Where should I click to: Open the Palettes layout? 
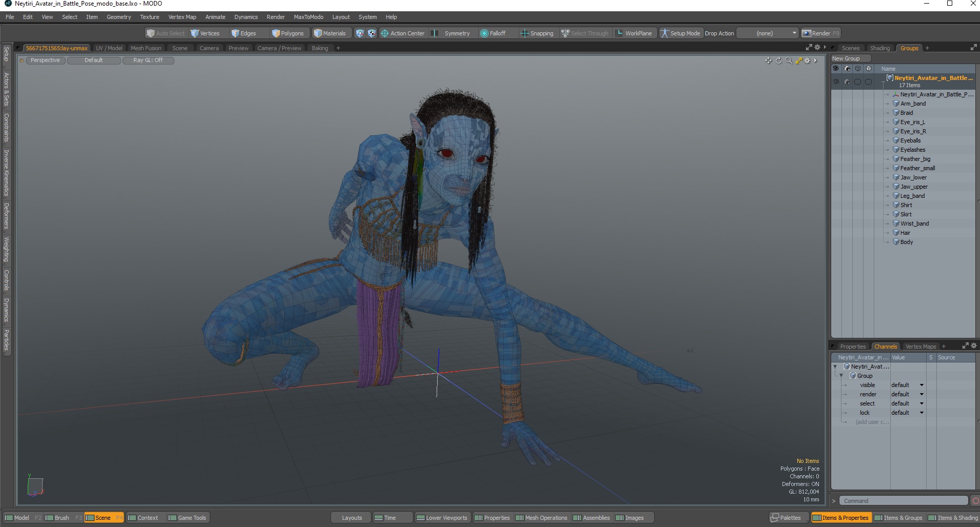pyautogui.click(x=790, y=518)
